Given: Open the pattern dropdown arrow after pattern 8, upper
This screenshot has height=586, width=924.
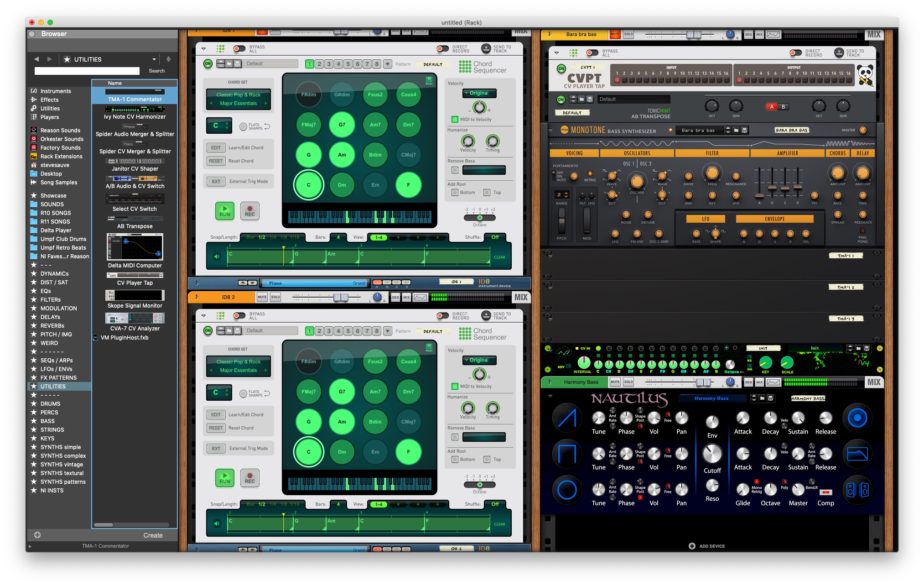Looking at the screenshot, I should click(x=387, y=64).
